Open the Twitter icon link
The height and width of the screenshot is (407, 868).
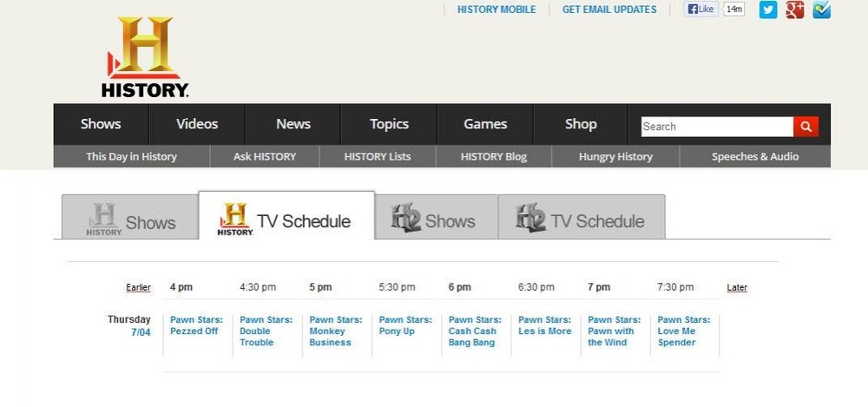click(768, 10)
